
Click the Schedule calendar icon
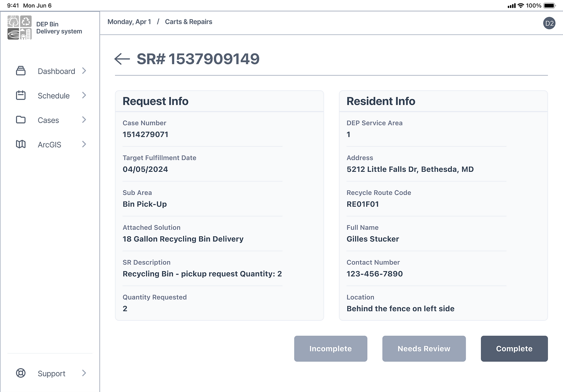(21, 95)
